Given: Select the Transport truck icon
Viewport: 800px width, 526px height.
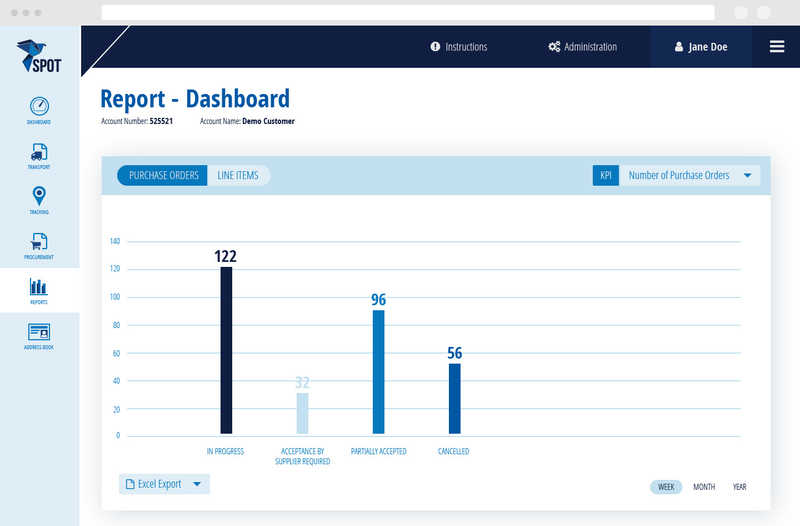Looking at the screenshot, I should pyautogui.click(x=39, y=153).
